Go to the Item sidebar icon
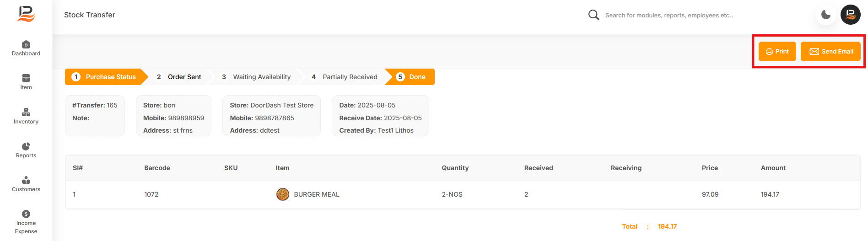 (26, 78)
